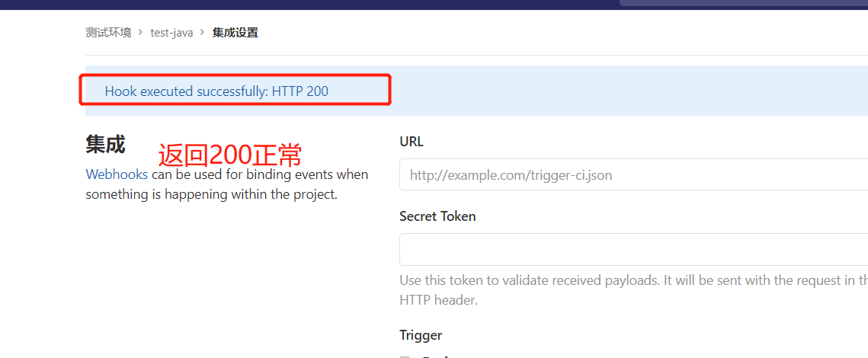Click the Trigger section label
868x358 pixels.
click(421, 334)
